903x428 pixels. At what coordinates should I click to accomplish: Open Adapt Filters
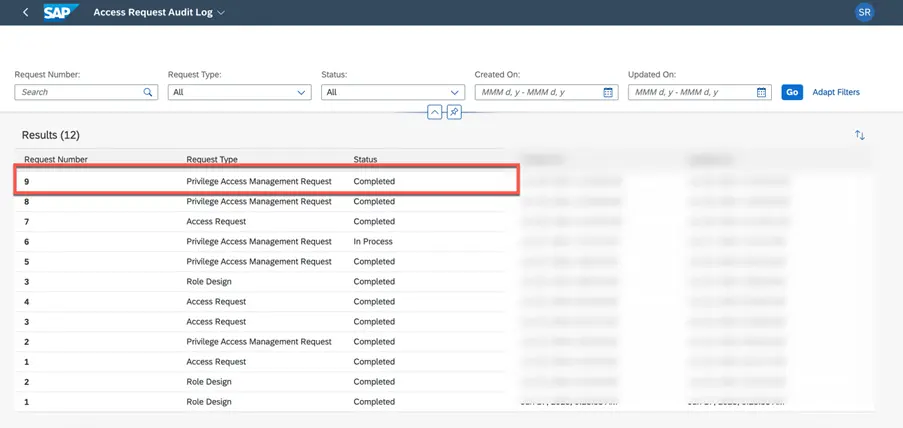pyautogui.click(x=835, y=92)
